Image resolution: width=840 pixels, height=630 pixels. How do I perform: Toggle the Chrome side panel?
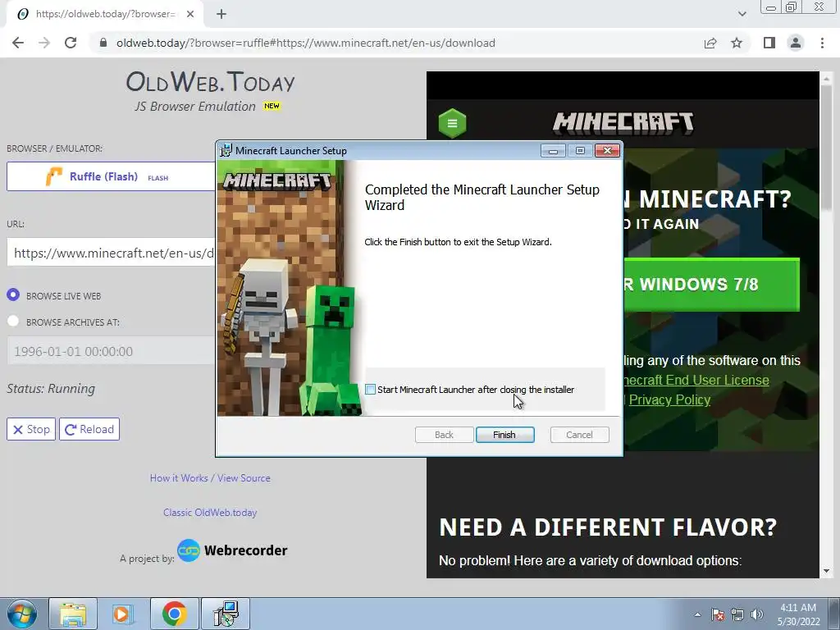[x=769, y=43]
